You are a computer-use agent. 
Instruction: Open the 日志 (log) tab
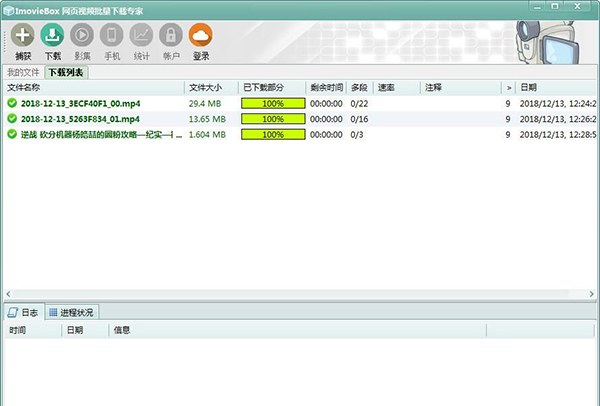click(24, 312)
